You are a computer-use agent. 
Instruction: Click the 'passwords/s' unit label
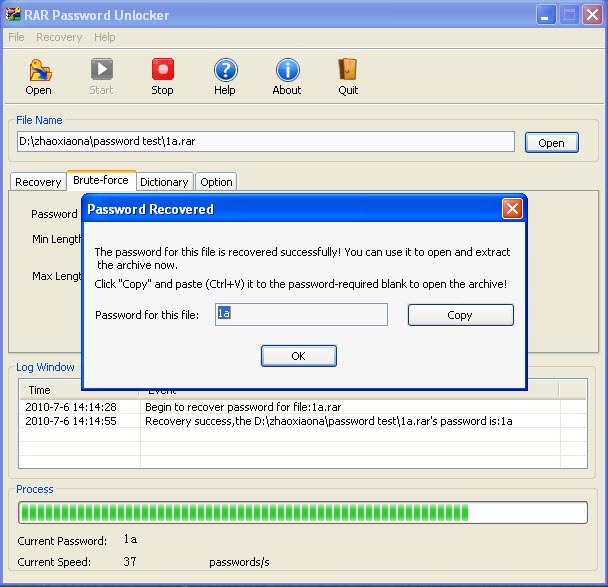239,562
